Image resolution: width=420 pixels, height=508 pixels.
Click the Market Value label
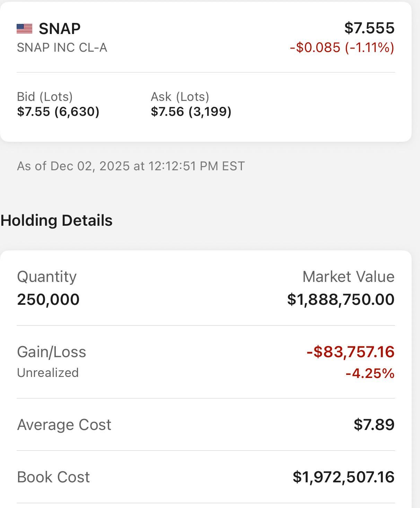point(348,277)
